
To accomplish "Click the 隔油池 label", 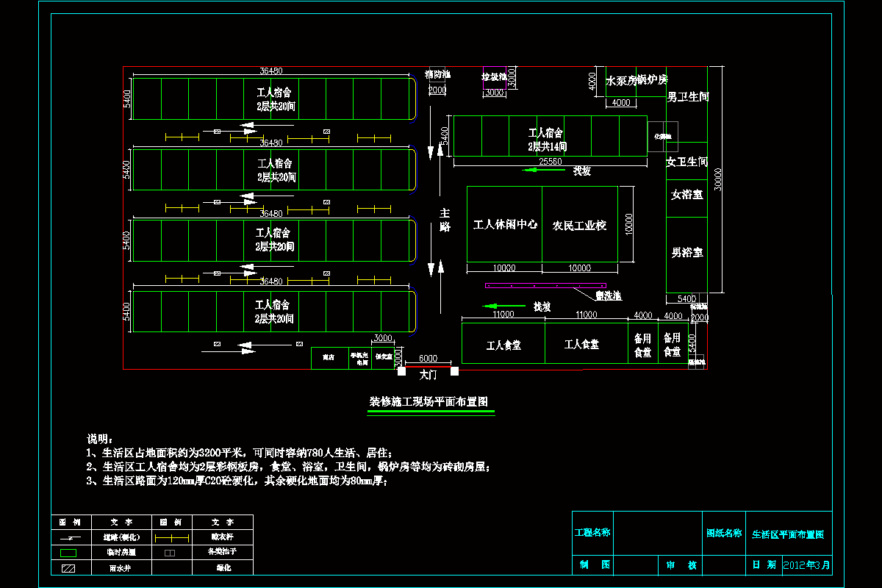I will tap(697, 362).
